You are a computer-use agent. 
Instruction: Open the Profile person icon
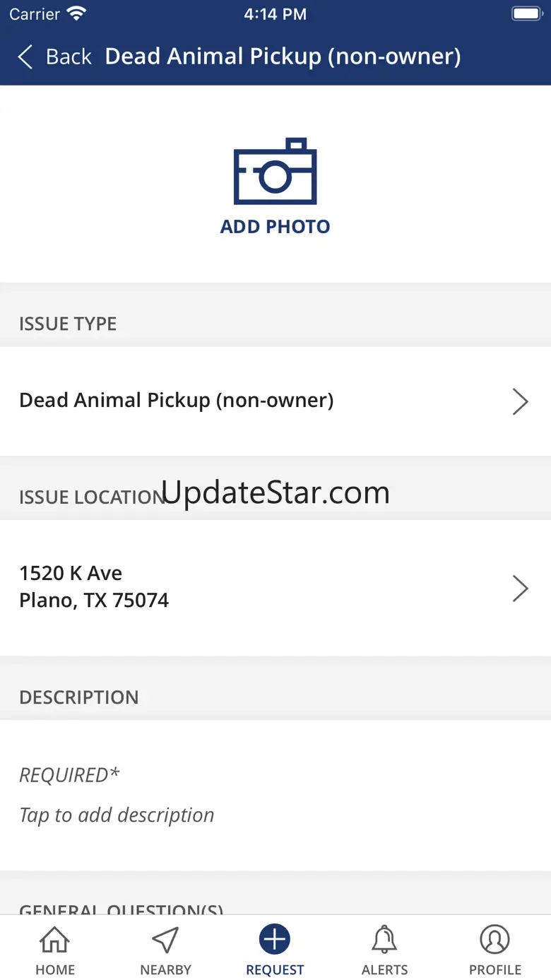(494, 940)
